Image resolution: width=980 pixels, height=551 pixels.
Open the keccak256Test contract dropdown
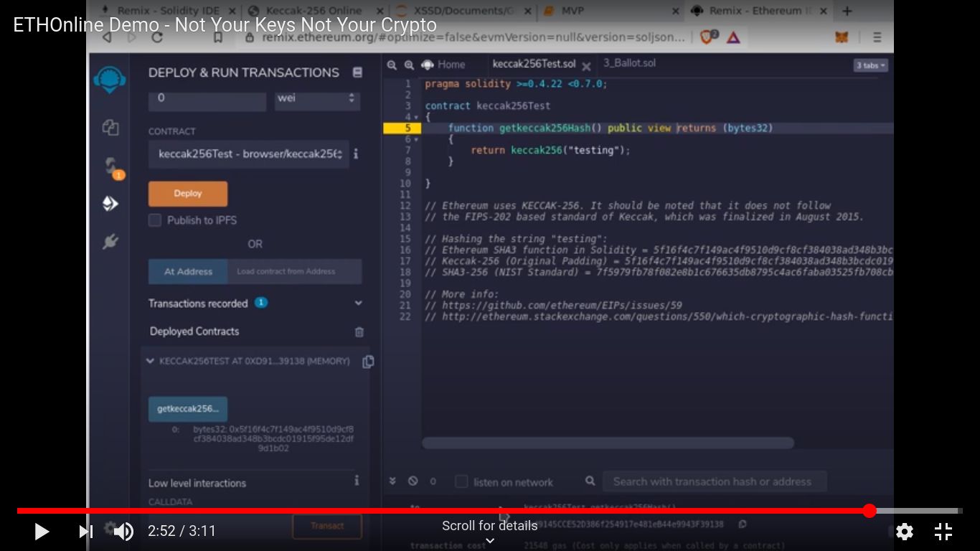point(249,154)
